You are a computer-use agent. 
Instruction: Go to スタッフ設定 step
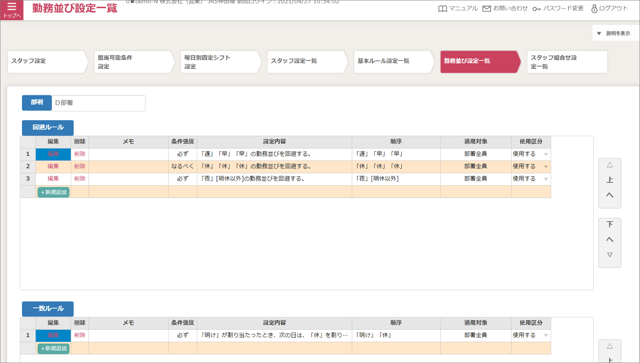[47, 62]
